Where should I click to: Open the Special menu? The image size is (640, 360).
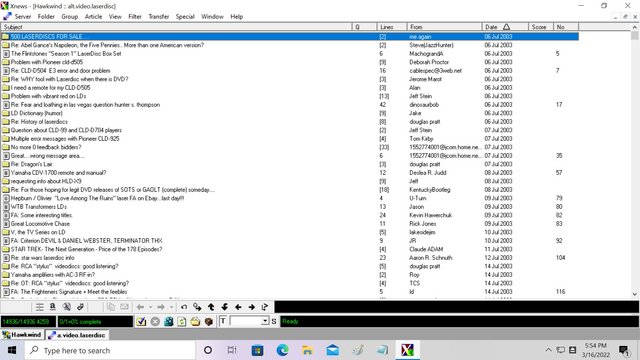185,17
